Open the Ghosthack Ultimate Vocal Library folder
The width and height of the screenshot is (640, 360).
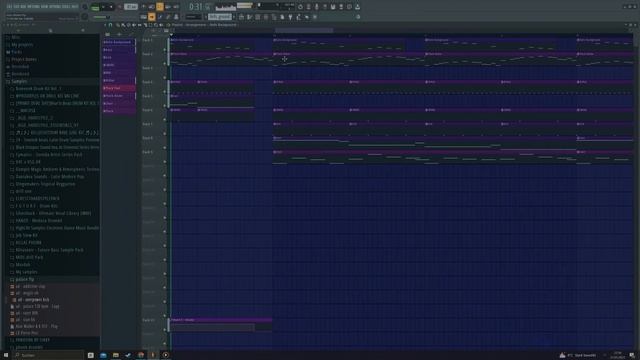click(53, 213)
